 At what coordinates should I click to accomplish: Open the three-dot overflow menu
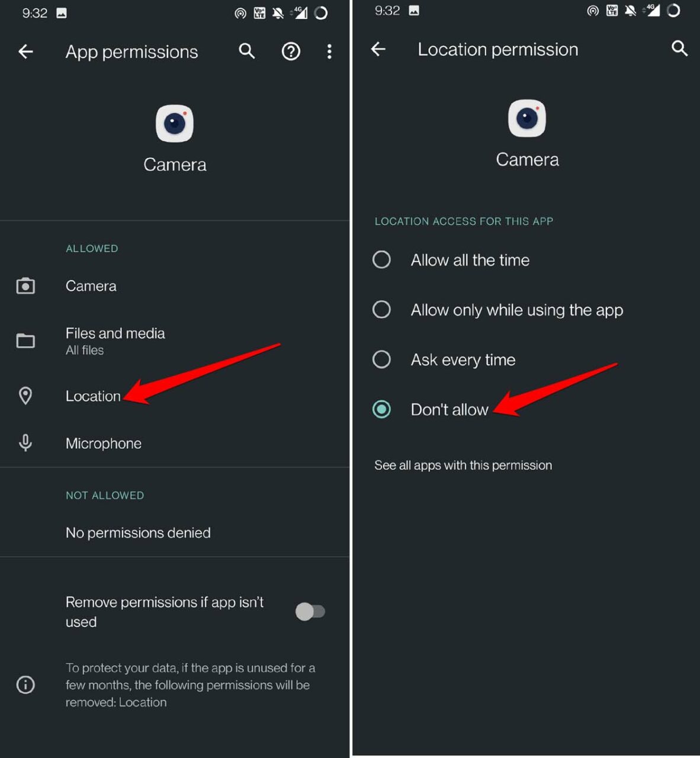[x=329, y=52]
